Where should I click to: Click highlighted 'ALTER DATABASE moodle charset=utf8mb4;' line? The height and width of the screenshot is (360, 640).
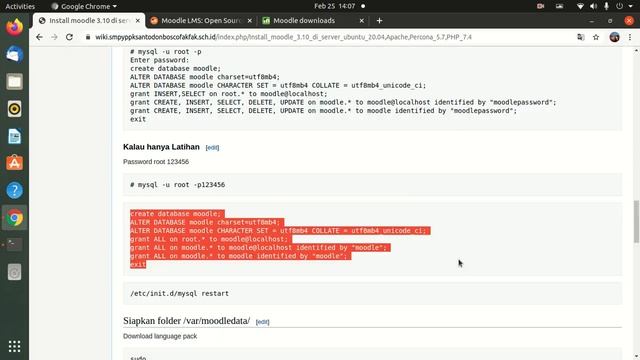click(205, 222)
